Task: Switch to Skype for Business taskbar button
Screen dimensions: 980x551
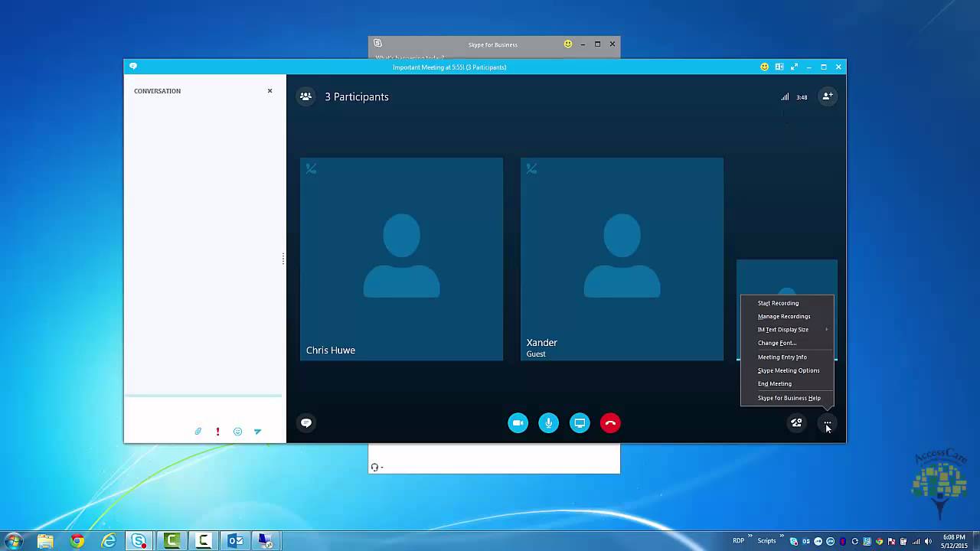Action: pyautogui.click(x=139, y=541)
